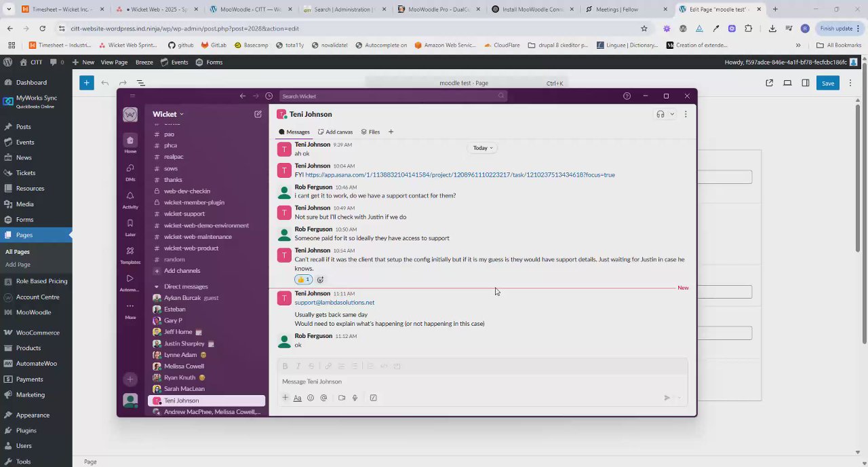Click Search Wicket field

click(x=392, y=96)
